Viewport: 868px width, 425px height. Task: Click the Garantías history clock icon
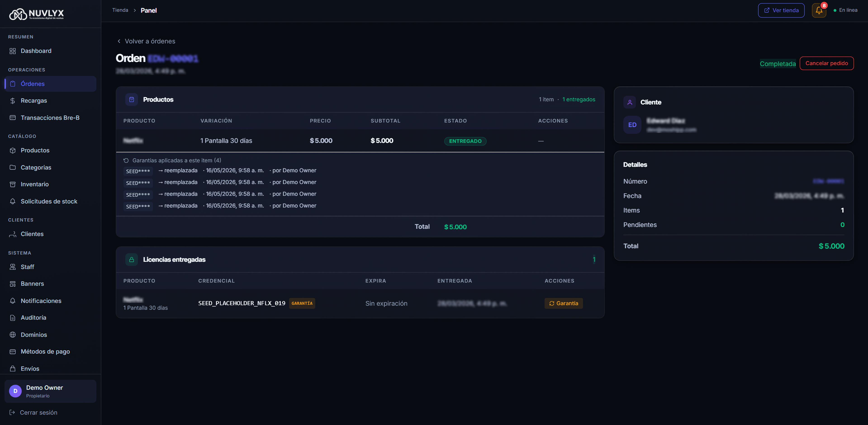[x=126, y=161]
